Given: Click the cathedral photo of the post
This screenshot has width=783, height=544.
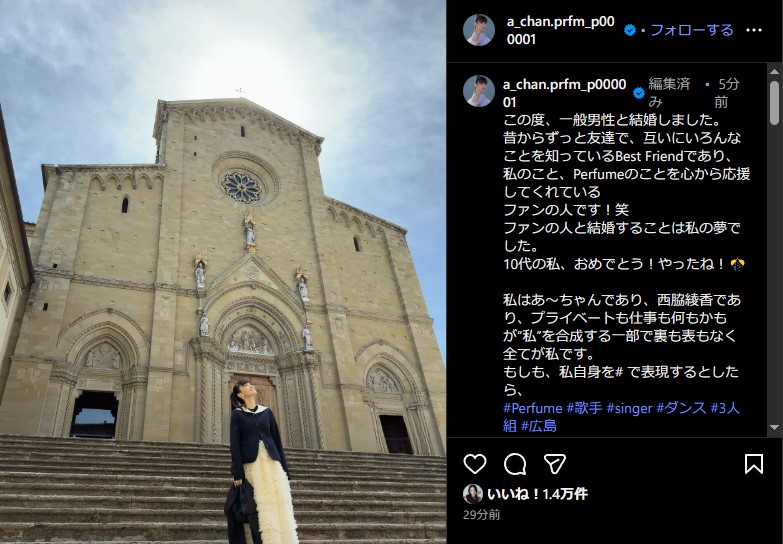Looking at the screenshot, I should (223, 272).
